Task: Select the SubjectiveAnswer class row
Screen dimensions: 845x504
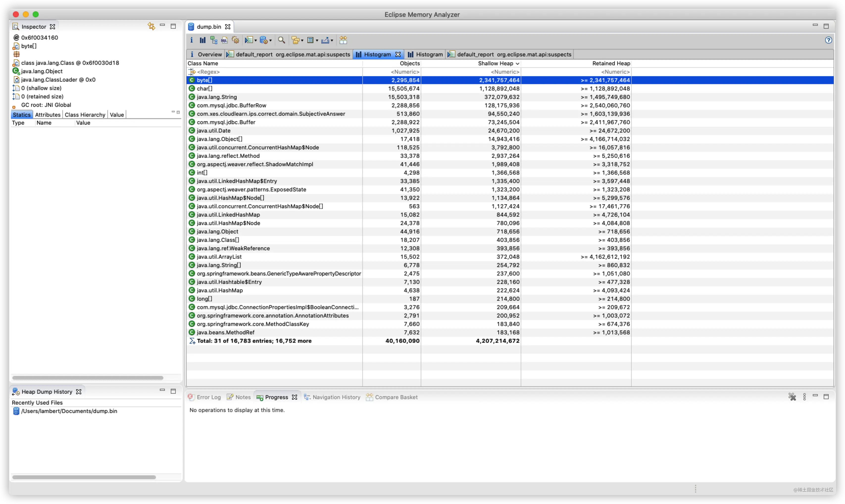Action: (510, 114)
